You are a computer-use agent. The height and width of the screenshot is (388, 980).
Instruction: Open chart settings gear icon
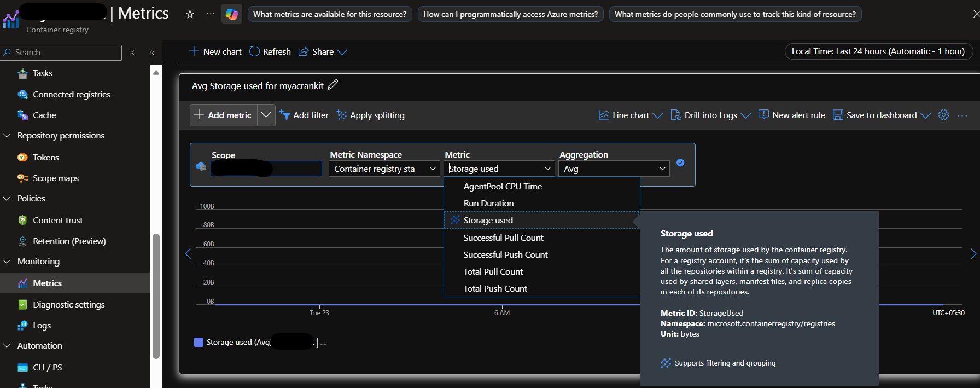pos(943,115)
